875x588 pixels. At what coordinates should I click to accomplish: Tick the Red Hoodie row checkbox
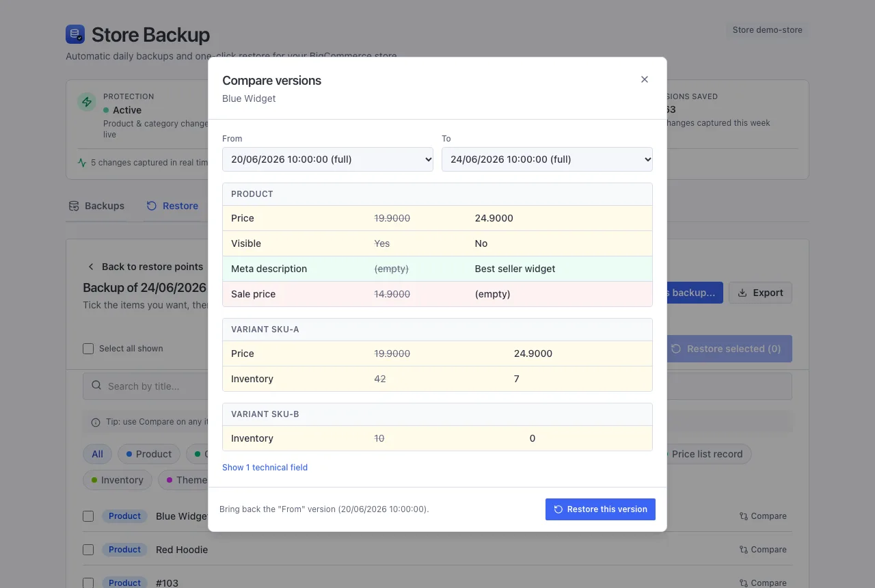coord(88,550)
